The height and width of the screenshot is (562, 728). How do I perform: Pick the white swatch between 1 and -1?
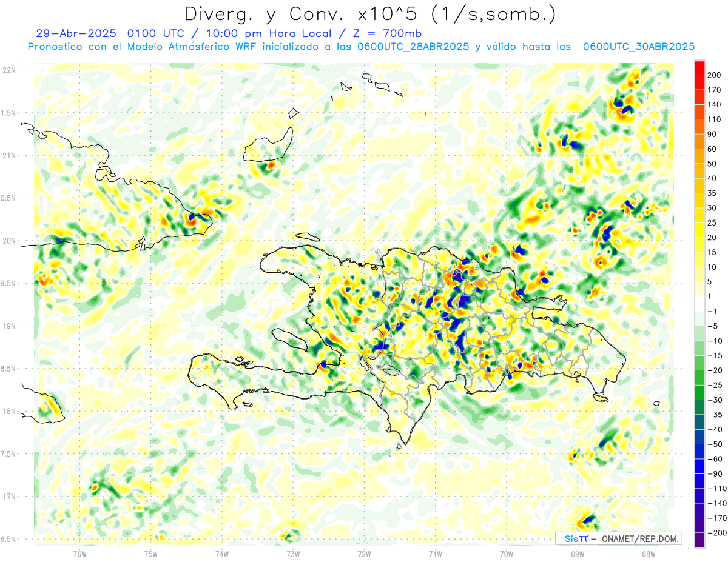699,304
